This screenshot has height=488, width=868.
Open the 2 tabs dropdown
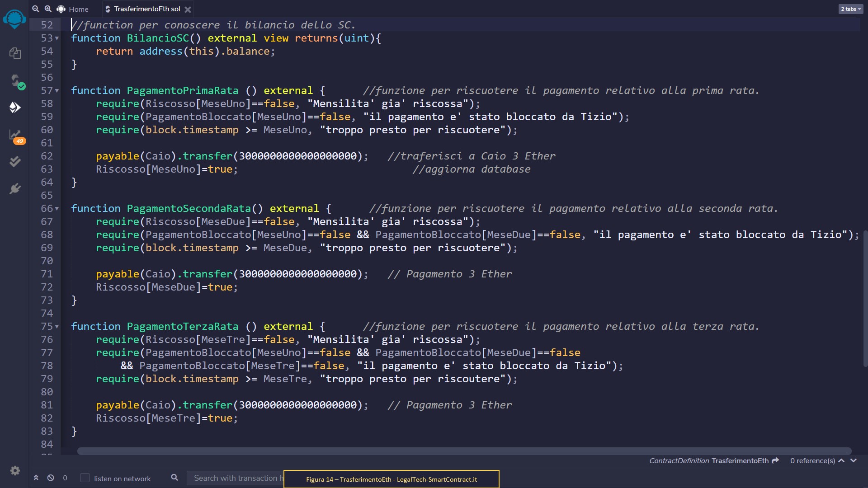pos(851,9)
